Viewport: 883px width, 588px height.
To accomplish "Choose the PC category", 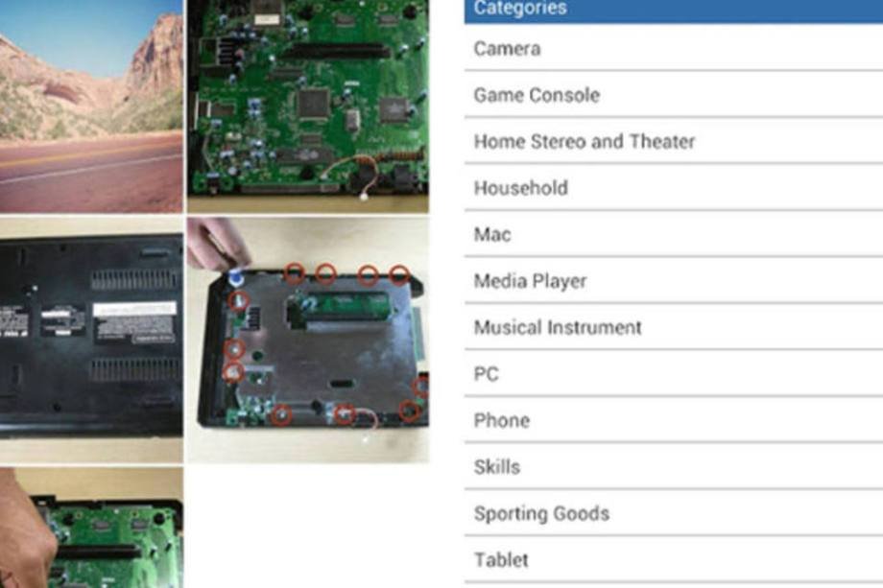I will click(x=674, y=374).
